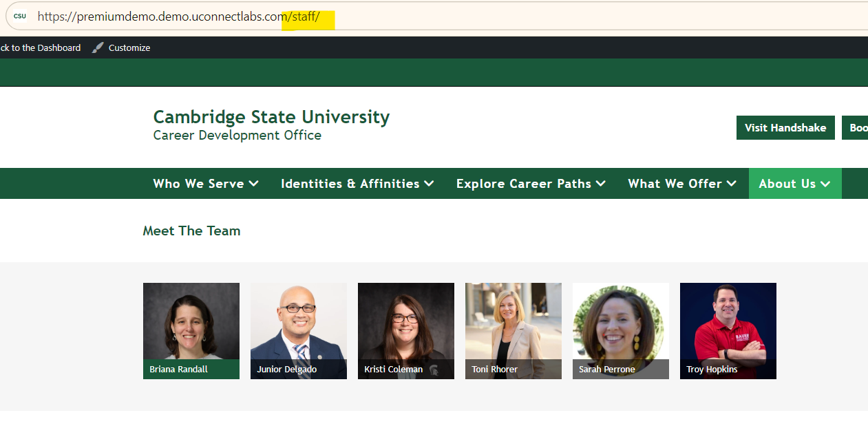The image size is (868, 426).
Task: Click the Career Development Office subtitle
Action: (237, 136)
